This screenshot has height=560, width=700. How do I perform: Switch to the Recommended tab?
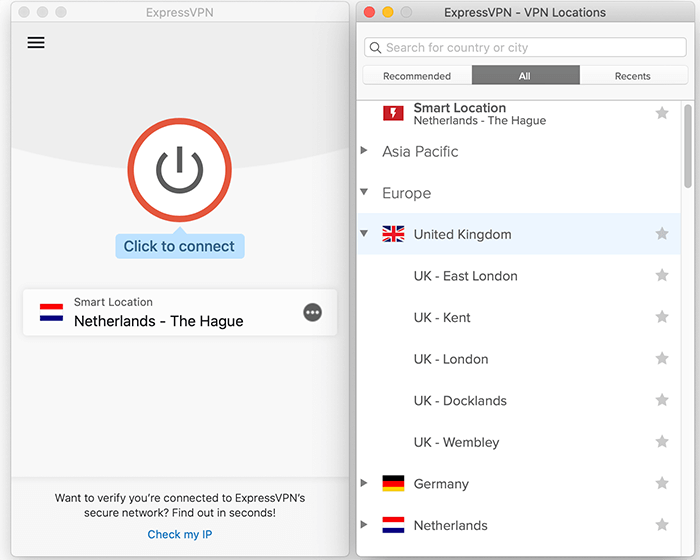coord(417,75)
